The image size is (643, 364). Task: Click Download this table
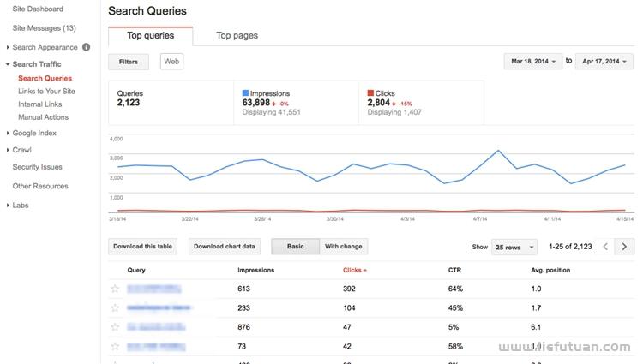(142, 247)
